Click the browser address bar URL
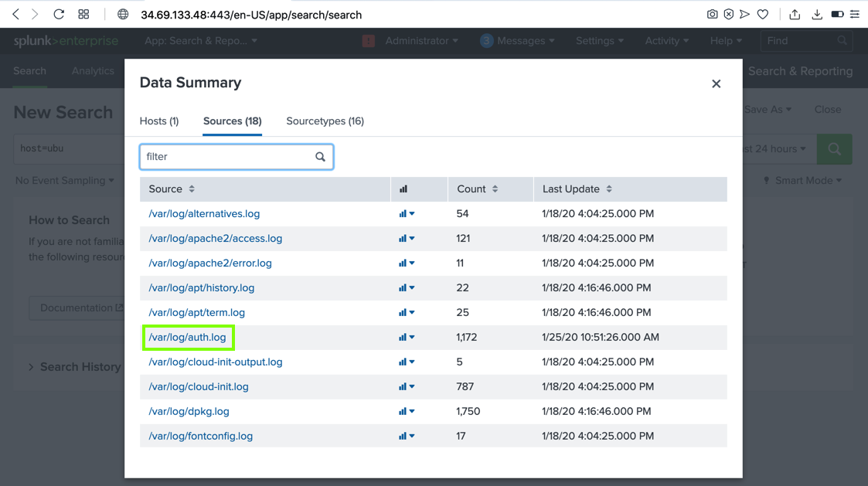Image resolution: width=868 pixels, height=486 pixels. pos(251,15)
